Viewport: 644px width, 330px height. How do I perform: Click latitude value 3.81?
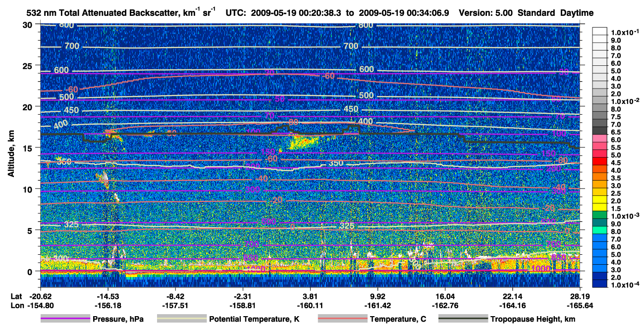(x=311, y=296)
